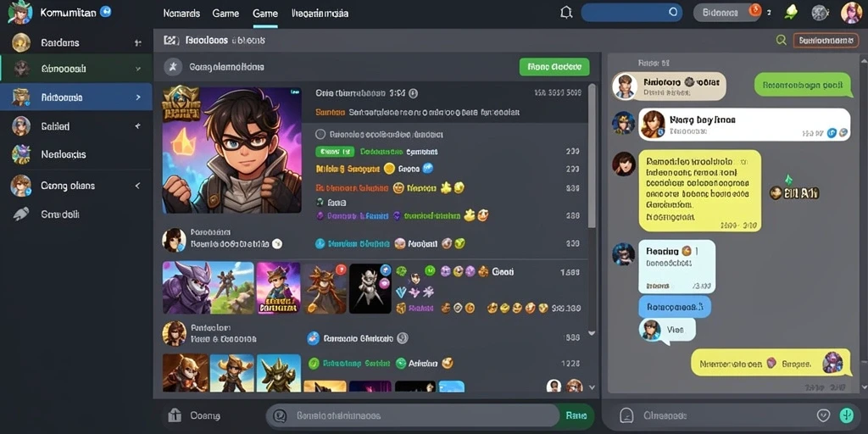
Task: Click the main panel vertical scrollbar
Action: click(592, 156)
